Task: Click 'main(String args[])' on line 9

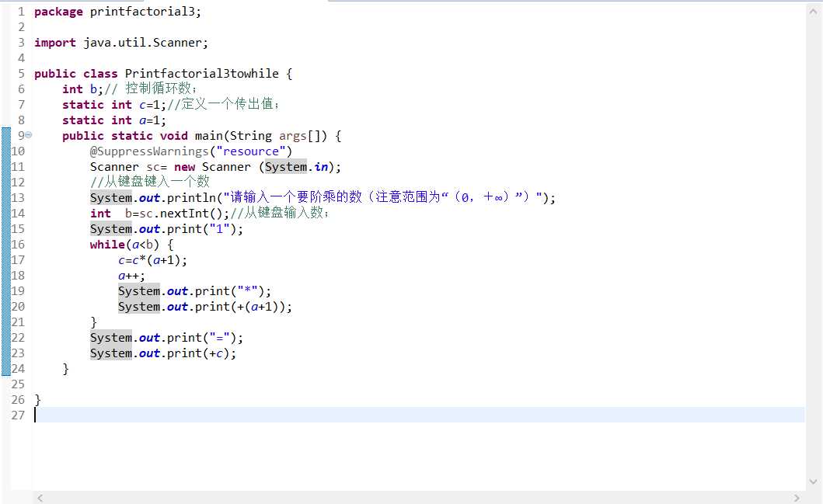Action: pos(261,136)
